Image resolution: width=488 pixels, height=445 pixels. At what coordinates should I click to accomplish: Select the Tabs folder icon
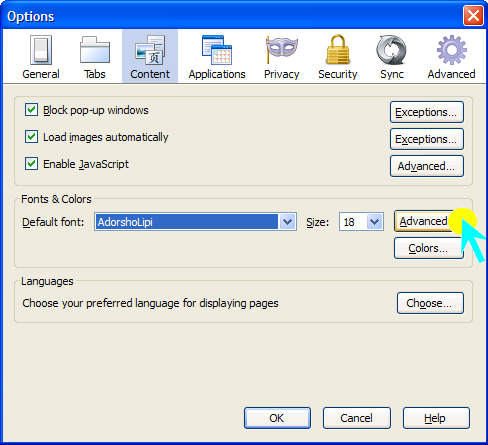[x=95, y=50]
